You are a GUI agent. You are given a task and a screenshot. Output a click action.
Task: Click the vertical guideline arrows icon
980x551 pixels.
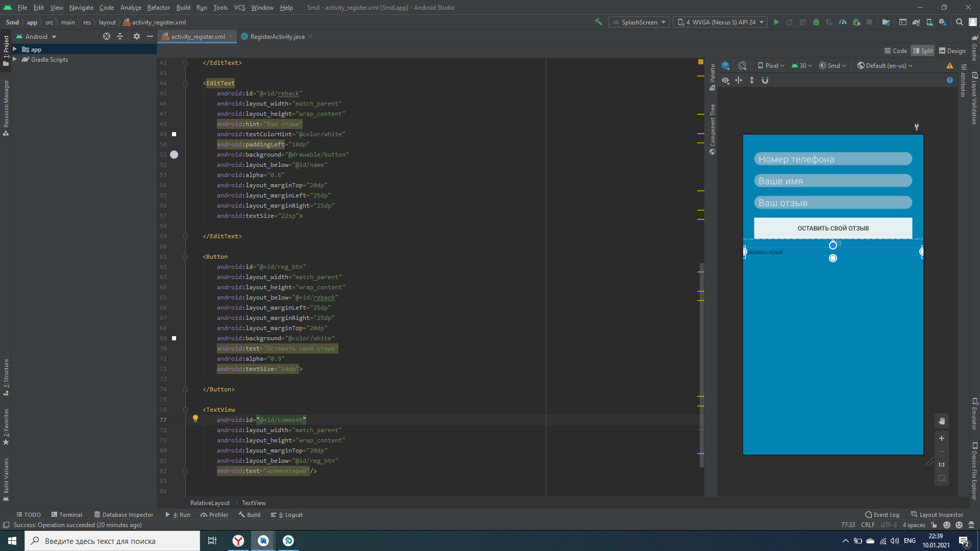(752, 80)
